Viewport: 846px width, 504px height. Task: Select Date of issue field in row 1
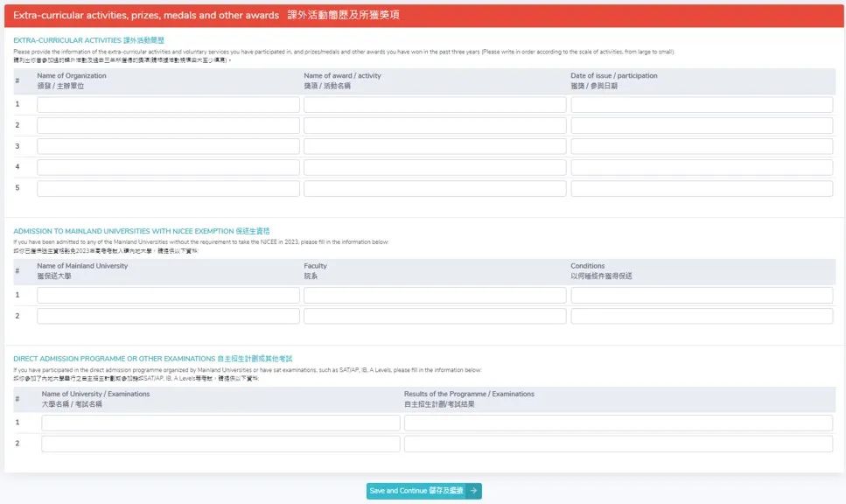tap(702, 105)
